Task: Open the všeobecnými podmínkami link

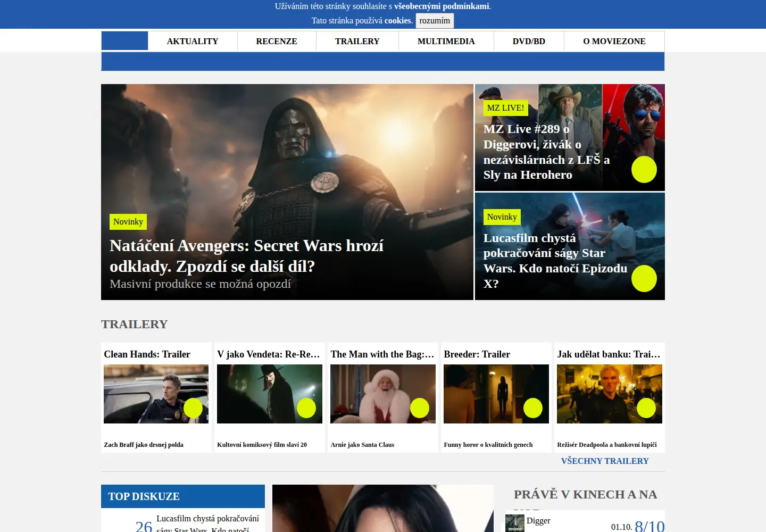Action: click(x=442, y=6)
